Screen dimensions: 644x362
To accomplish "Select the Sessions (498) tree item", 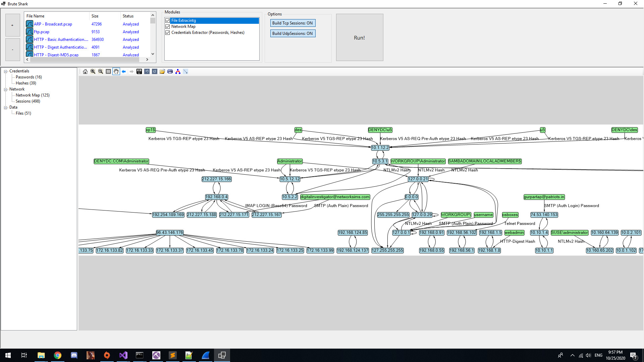I will [28, 101].
